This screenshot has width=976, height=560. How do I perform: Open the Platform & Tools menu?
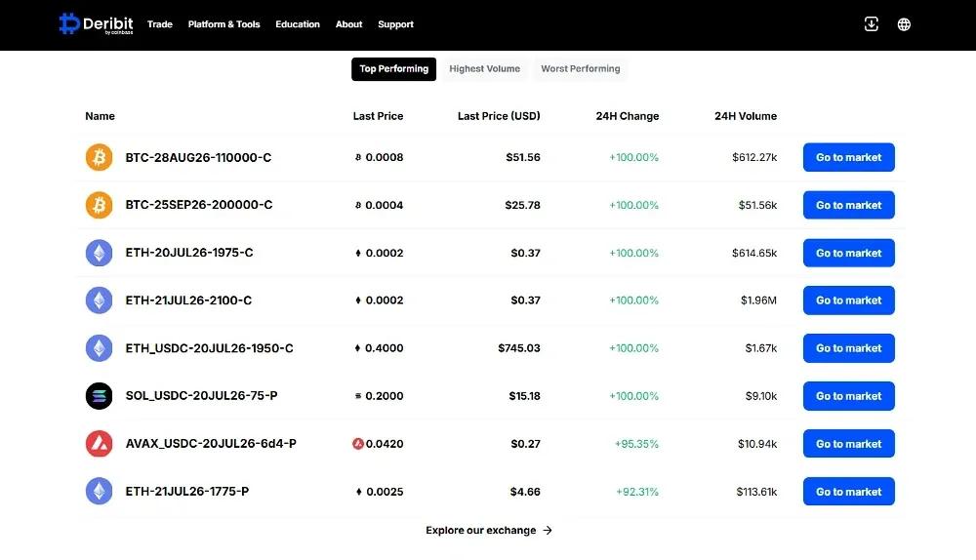[x=224, y=24]
